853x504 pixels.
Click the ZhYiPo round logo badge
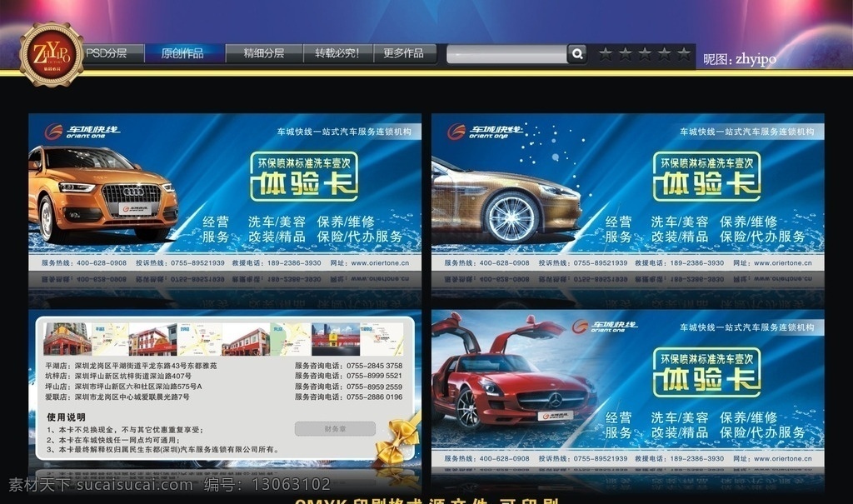click(52, 54)
